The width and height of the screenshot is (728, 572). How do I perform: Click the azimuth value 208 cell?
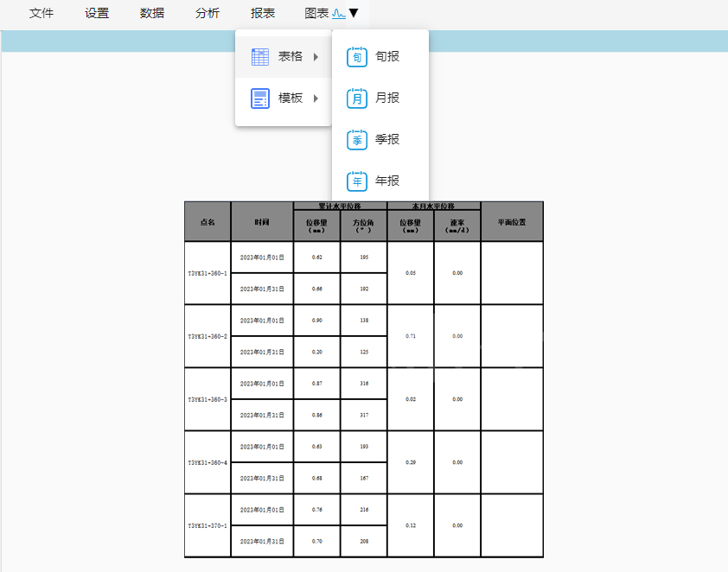[363, 542]
